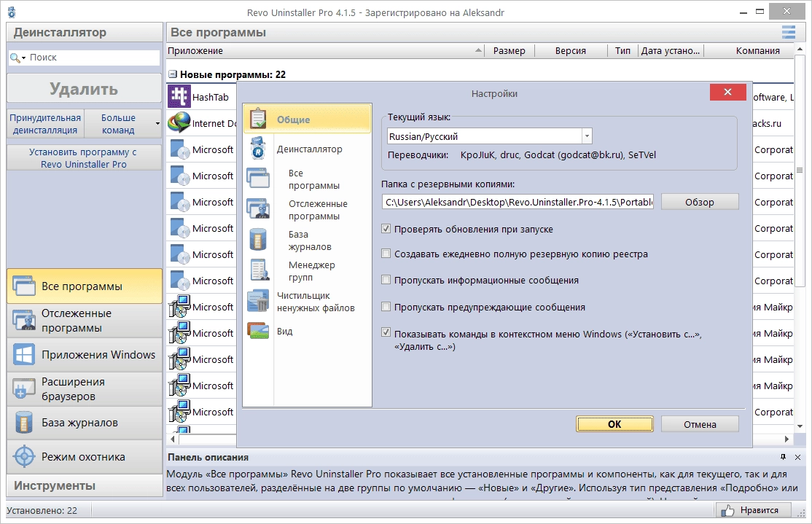Click the Все программы sidebar icon
Screen dimensions: 812x524
pyautogui.click(x=24, y=286)
